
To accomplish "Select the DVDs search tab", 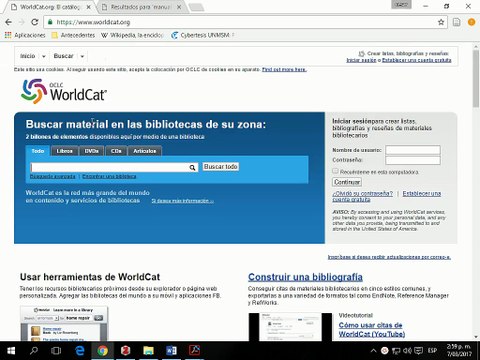I will point(91,151).
